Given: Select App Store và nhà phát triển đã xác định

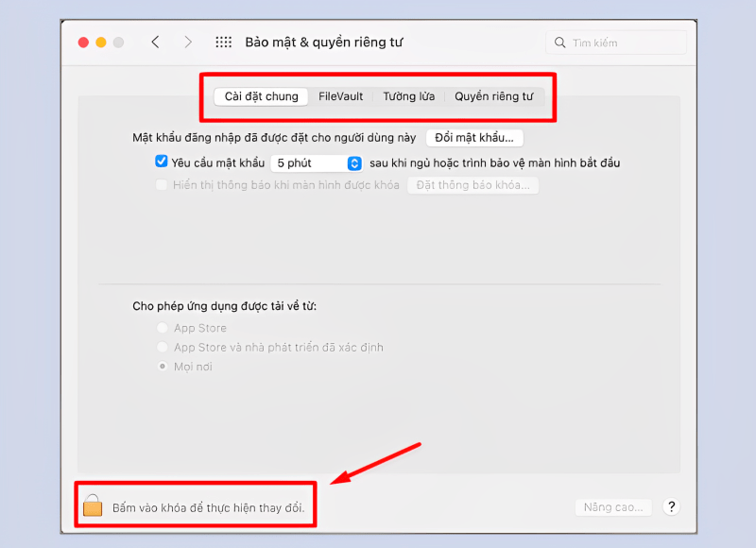Looking at the screenshot, I should point(163,347).
